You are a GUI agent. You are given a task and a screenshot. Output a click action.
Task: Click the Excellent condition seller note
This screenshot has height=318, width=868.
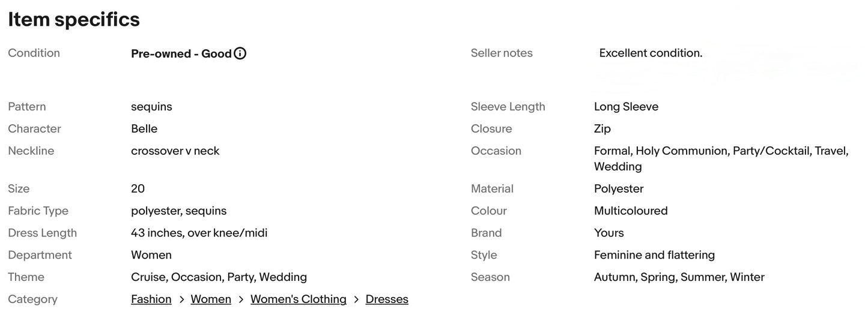[x=651, y=53]
